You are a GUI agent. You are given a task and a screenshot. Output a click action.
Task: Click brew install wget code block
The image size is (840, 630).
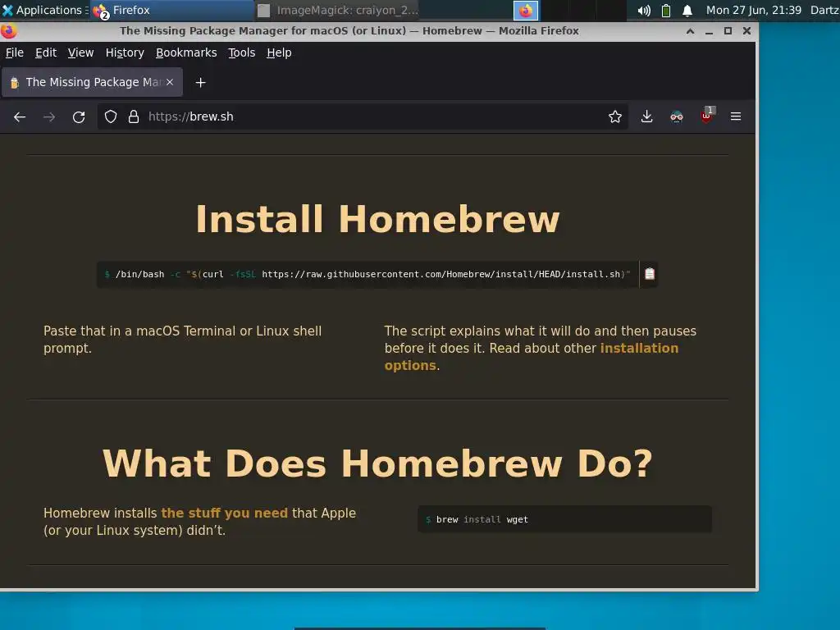pyautogui.click(x=564, y=519)
